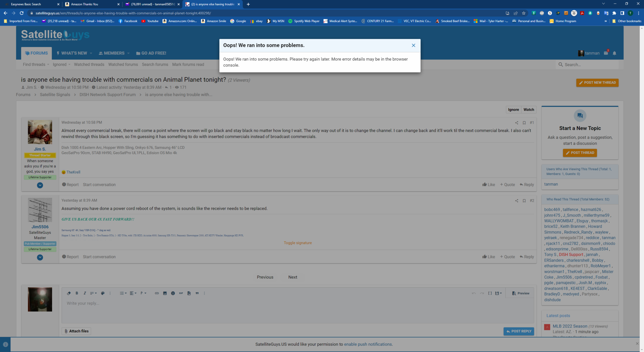Click the enable push notifications link
644x352 pixels.
[368, 344]
